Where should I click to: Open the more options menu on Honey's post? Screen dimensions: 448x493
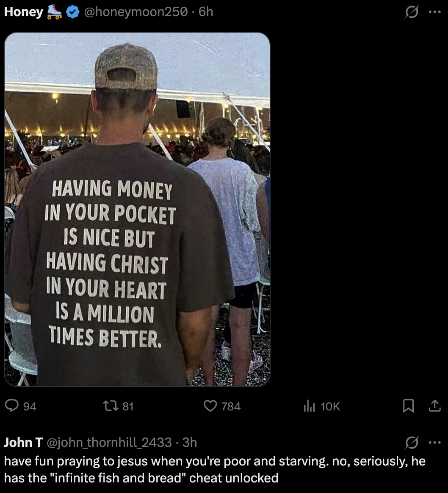[435, 12]
